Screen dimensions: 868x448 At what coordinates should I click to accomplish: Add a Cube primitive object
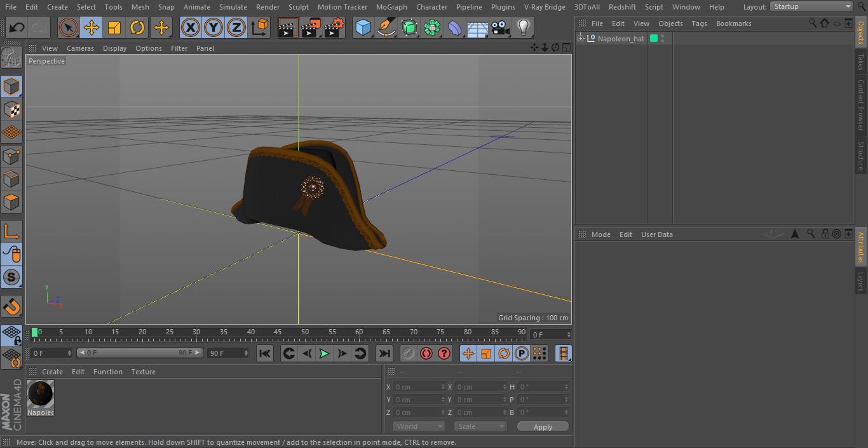point(363,28)
